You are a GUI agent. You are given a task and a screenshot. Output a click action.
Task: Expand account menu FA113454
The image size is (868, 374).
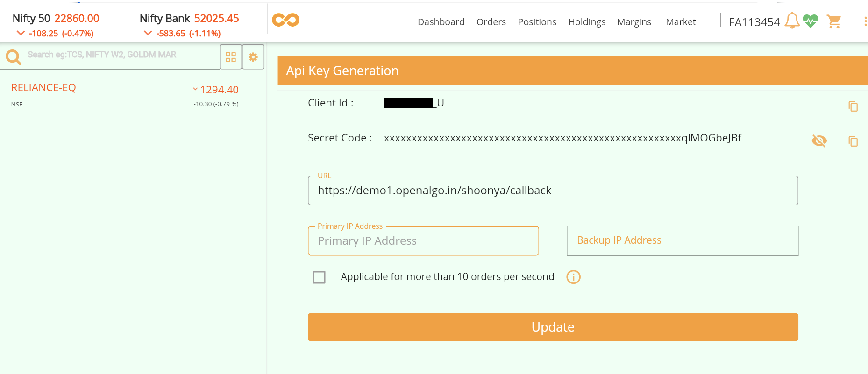(754, 22)
